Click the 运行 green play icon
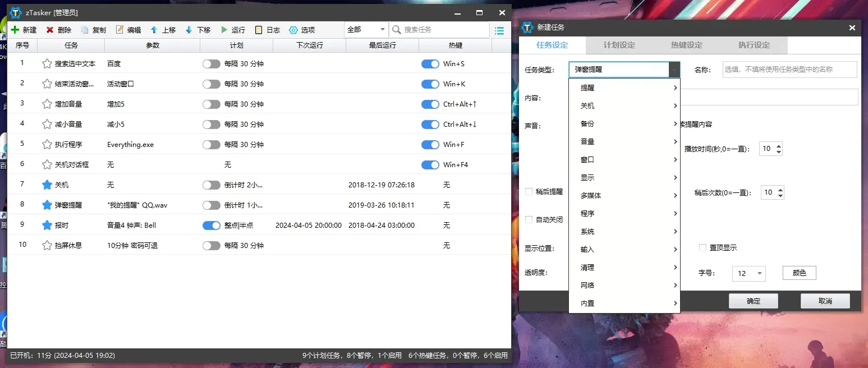This screenshot has height=368, width=868. pyautogui.click(x=224, y=30)
